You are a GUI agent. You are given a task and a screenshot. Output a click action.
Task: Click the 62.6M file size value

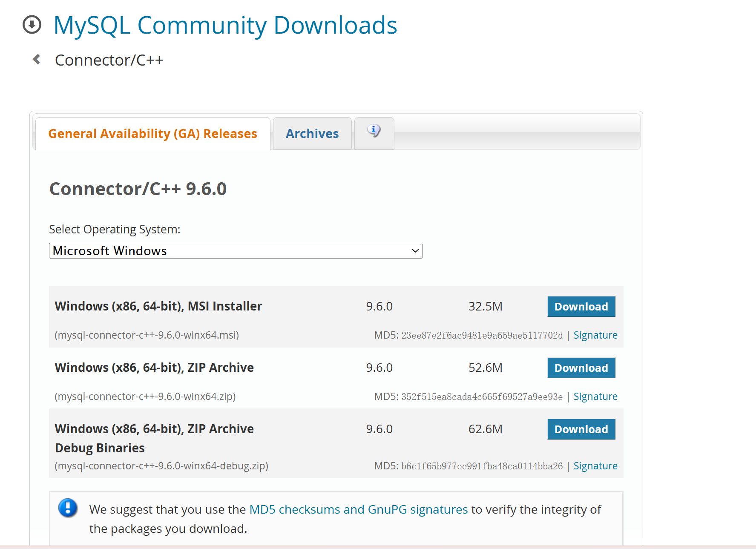tap(486, 429)
